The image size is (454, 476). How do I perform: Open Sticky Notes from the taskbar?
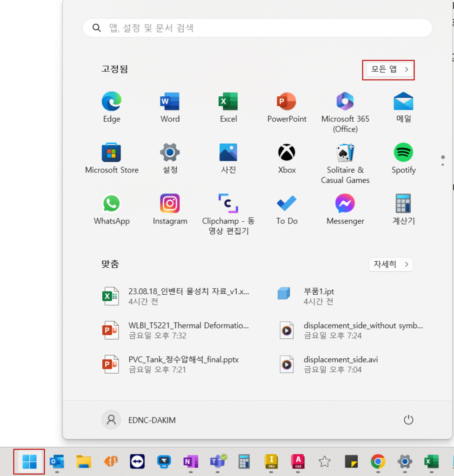pyautogui.click(x=351, y=462)
